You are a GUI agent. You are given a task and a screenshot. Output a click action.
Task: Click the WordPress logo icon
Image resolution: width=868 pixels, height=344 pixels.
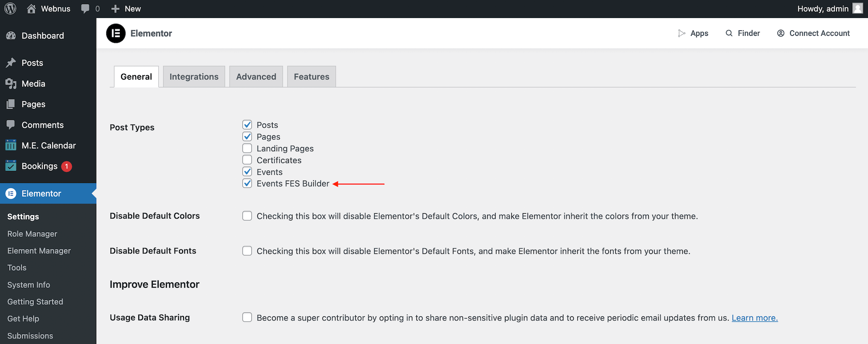pos(10,9)
